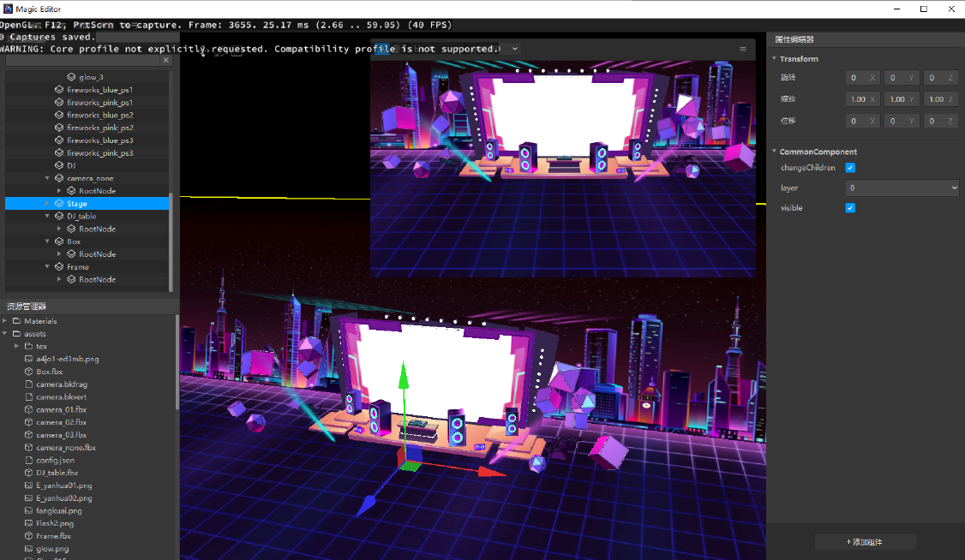Open the preview window hamburger menu
Screen dimensions: 965x560
pyautogui.click(x=743, y=49)
